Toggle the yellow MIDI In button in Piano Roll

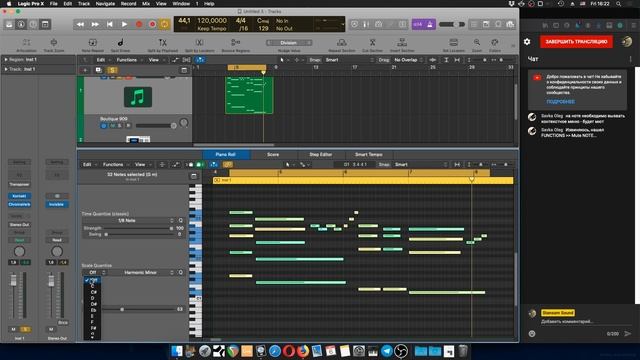[x=228, y=164]
